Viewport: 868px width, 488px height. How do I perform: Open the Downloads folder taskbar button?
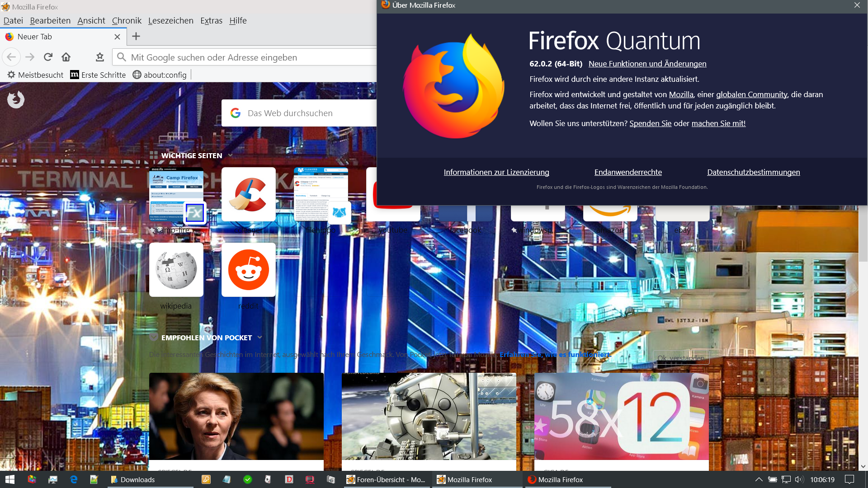tap(151, 479)
